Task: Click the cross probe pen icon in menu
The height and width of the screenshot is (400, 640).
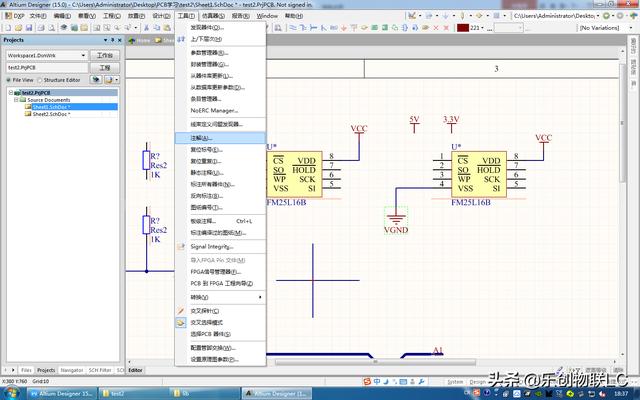Action: [x=181, y=311]
